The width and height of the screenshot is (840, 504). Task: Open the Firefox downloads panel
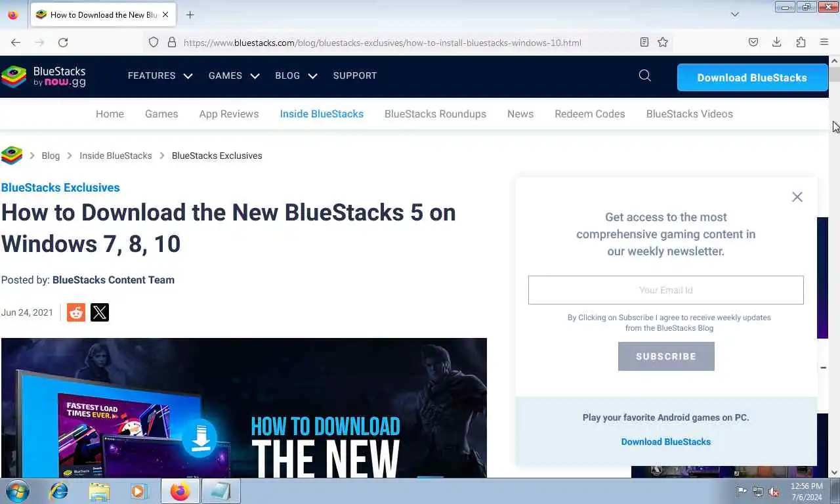(777, 42)
